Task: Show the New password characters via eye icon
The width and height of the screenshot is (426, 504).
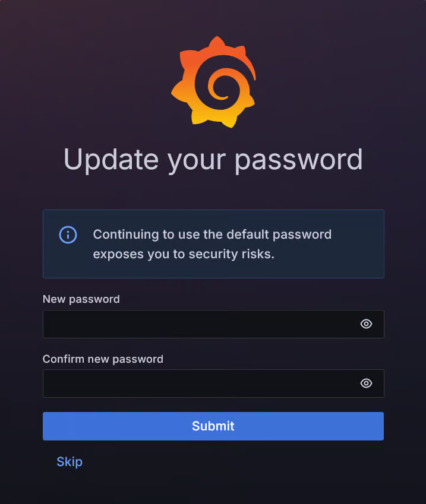Action: coord(366,324)
